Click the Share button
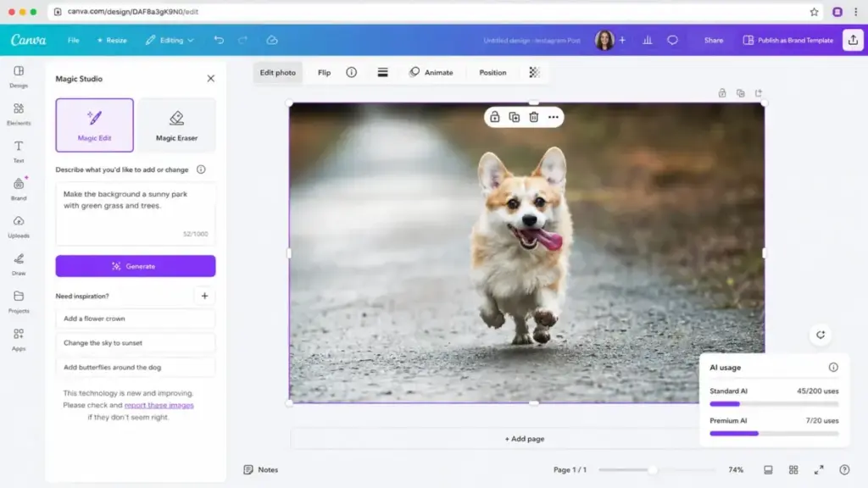 [x=714, y=40]
